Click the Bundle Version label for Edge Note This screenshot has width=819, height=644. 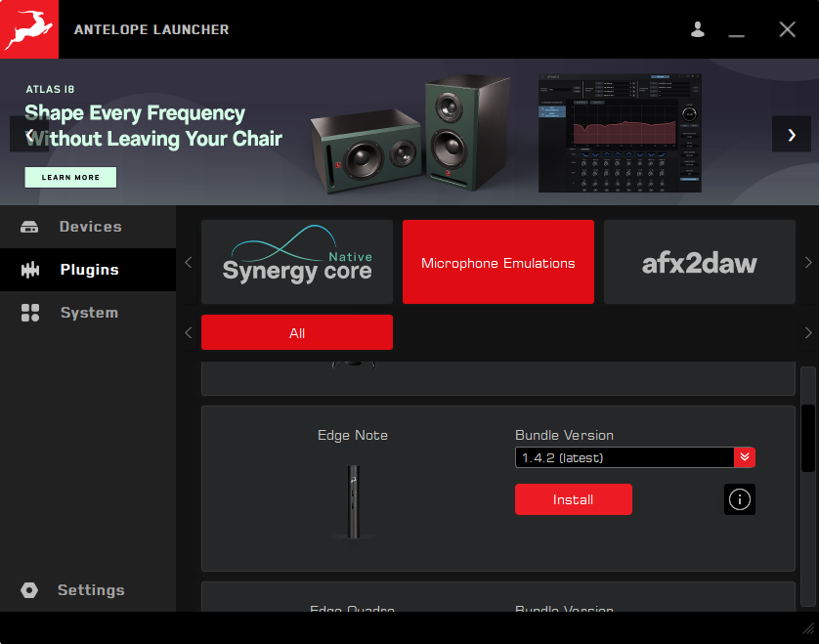click(564, 435)
